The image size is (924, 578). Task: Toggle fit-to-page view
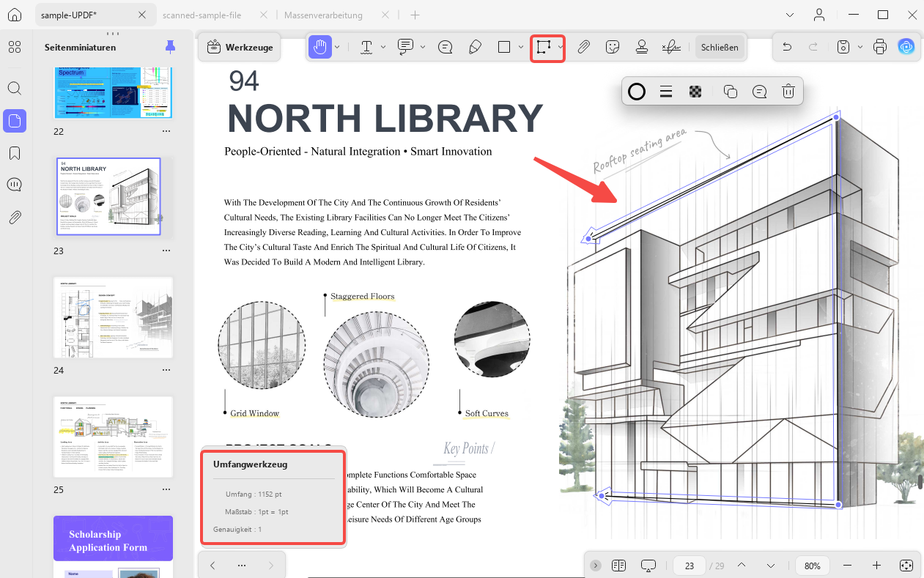point(906,566)
